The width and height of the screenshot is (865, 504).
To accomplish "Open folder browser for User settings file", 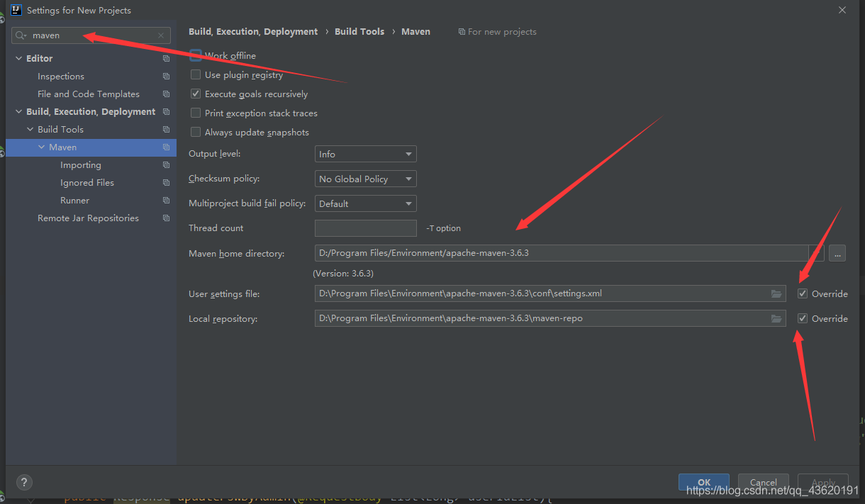I will 776,293.
